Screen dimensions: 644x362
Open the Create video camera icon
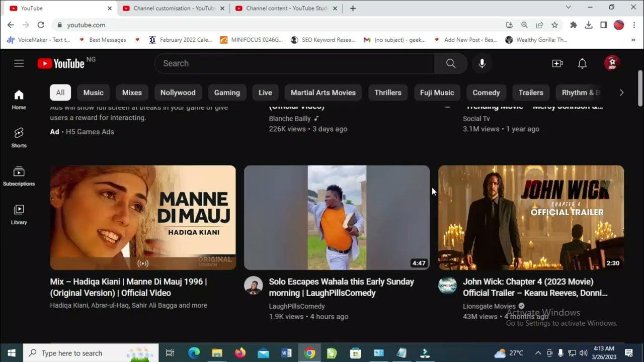click(557, 63)
